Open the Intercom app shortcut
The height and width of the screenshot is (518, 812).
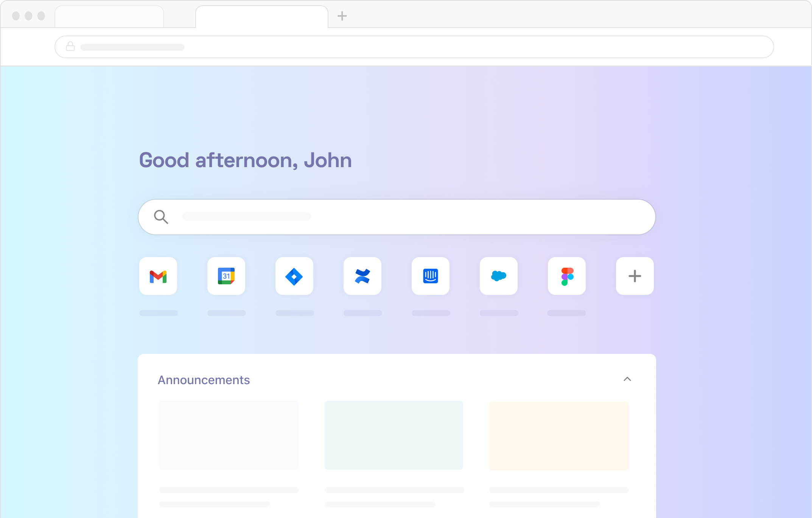click(430, 276)
